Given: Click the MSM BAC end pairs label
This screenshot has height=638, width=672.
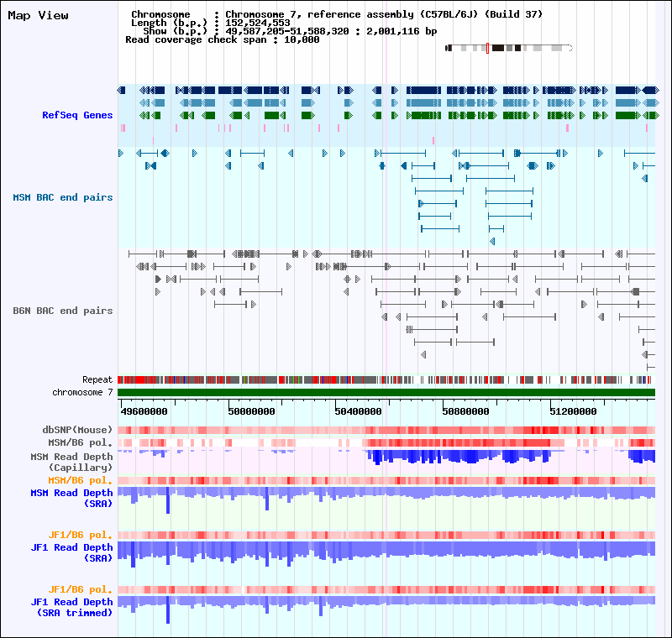Looking at the screenshot, I should [62, 197].
